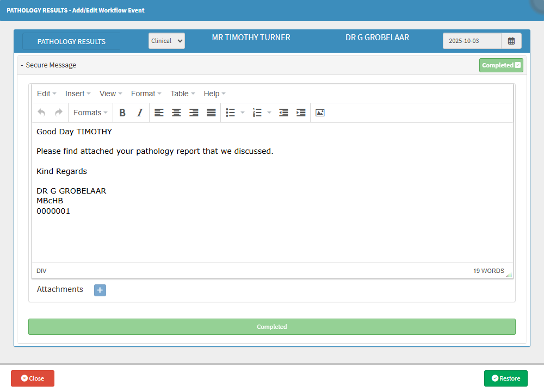This screenshot has width=544, height=392.
Task: Click the message line about pathology report
Action: click(x=154, y=151)
